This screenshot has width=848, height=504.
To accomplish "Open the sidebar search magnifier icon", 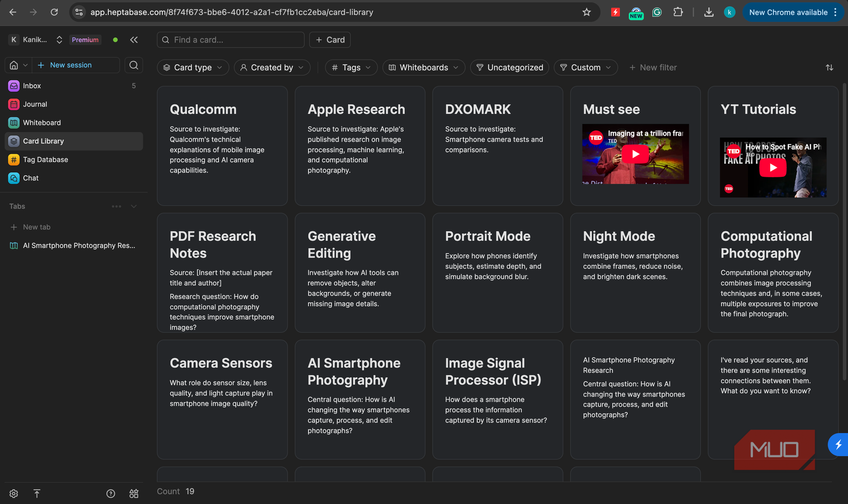I will click(x=134, y=65).
